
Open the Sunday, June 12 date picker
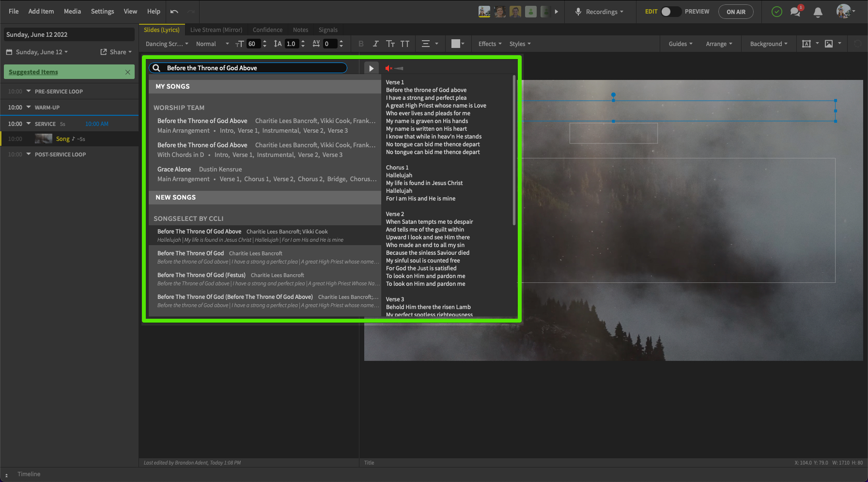pyautogui.click(x=37, y=52)
